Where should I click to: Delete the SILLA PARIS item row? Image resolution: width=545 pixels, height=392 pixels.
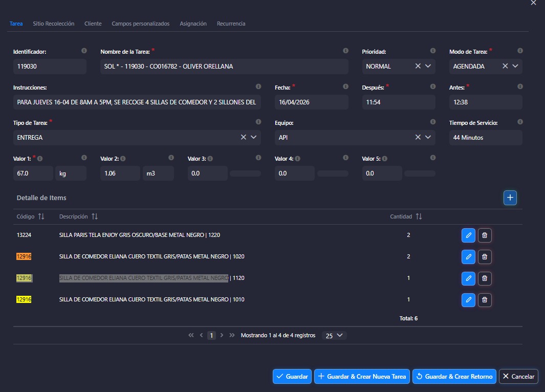click(x=485, y=235)
